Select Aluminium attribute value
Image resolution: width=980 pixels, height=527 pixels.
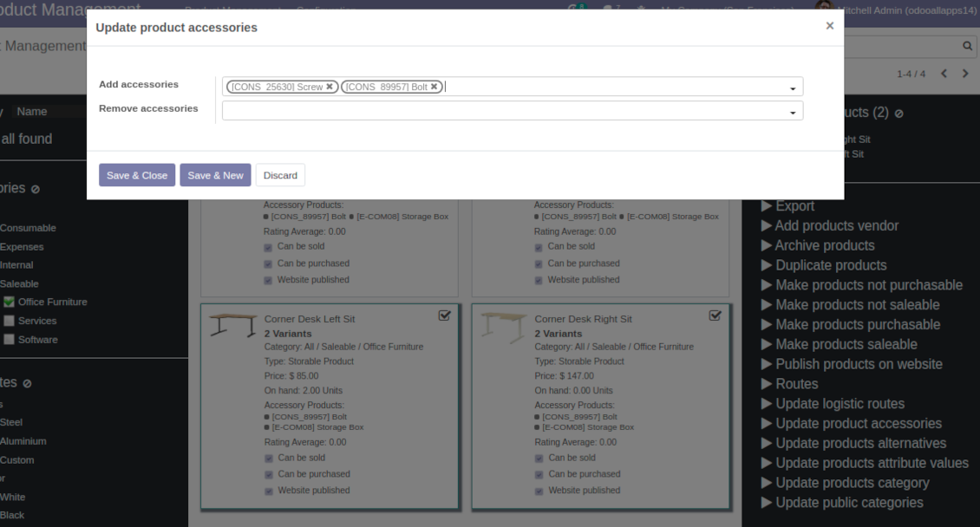tap(23, 441)
